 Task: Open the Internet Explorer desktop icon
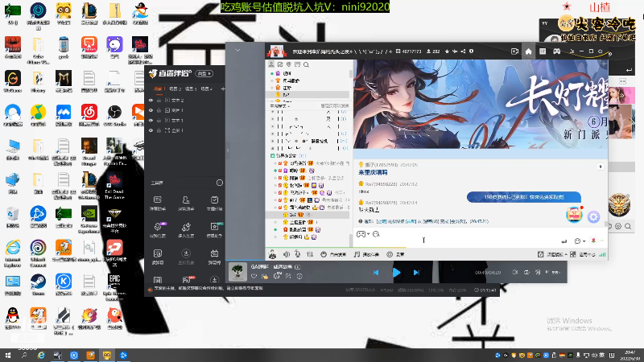tap(12, 251)
